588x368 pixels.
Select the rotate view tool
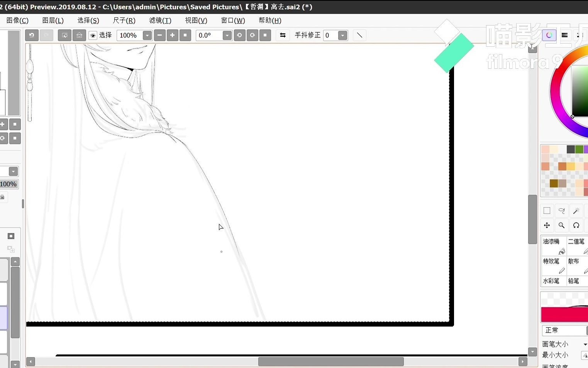576,225
